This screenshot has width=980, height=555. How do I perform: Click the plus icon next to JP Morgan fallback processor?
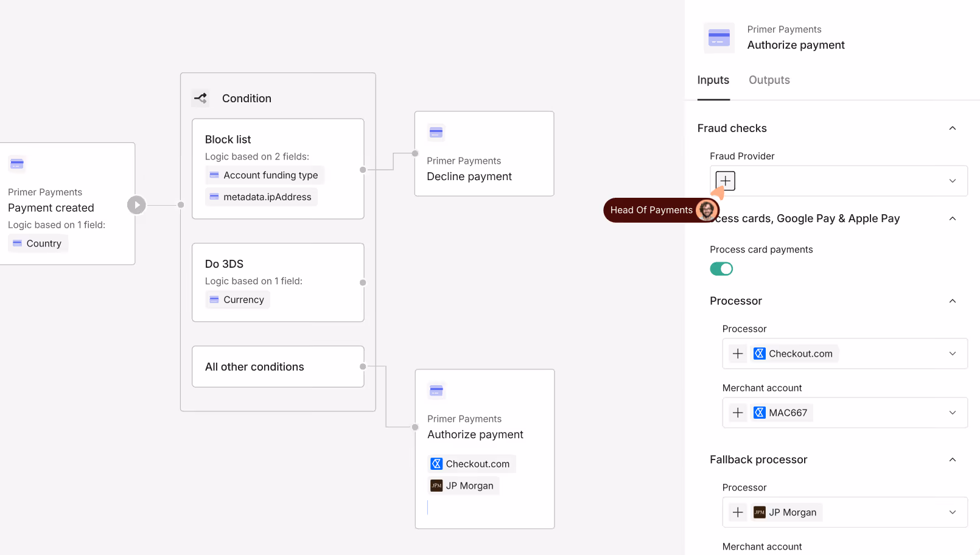738,512
